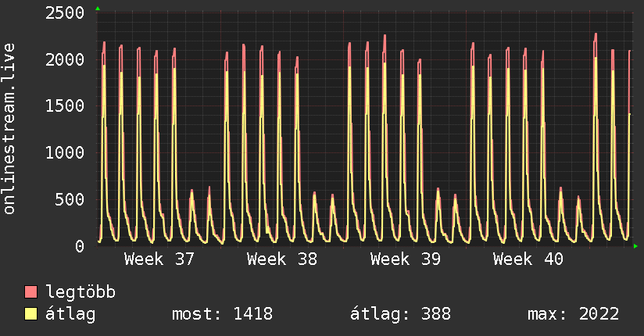Click the 0 y-axis label
This screenshot has height=336, width=644.
click(x=80, y=246)
